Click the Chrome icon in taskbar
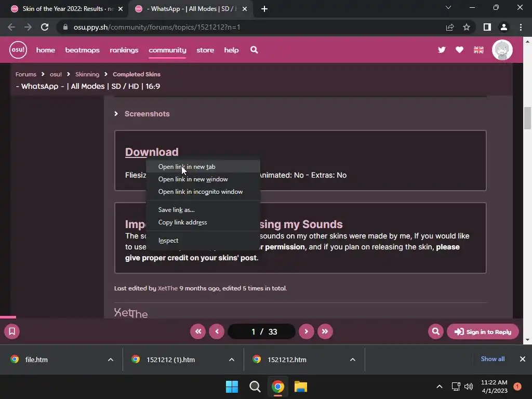Viewport: 532px width, 399px height. pos(278,387)
